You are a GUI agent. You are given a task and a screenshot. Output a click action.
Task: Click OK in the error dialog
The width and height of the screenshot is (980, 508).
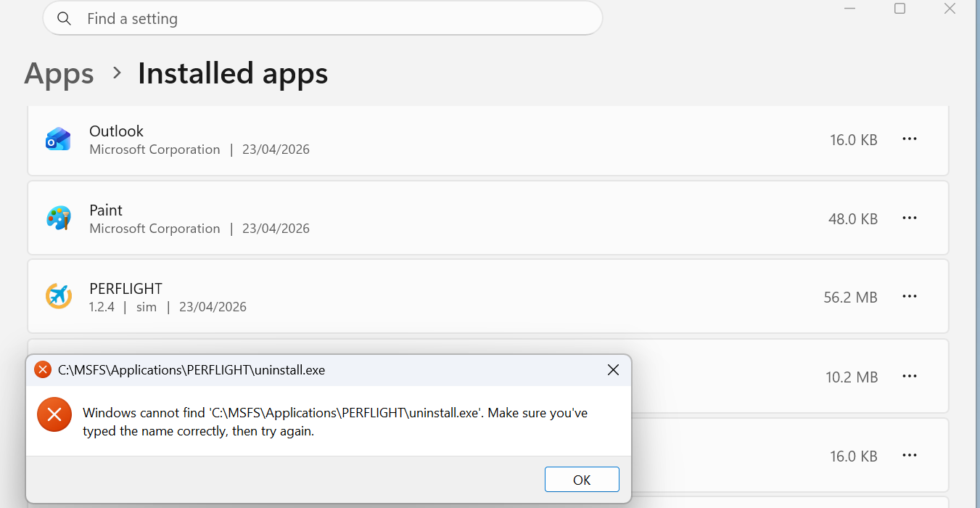(582, 480)
